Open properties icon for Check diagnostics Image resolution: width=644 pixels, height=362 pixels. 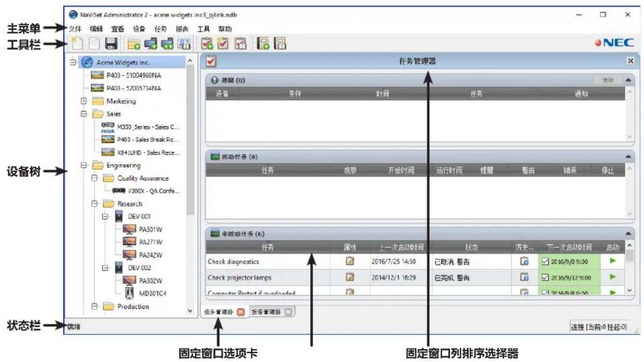click(350, 261)
